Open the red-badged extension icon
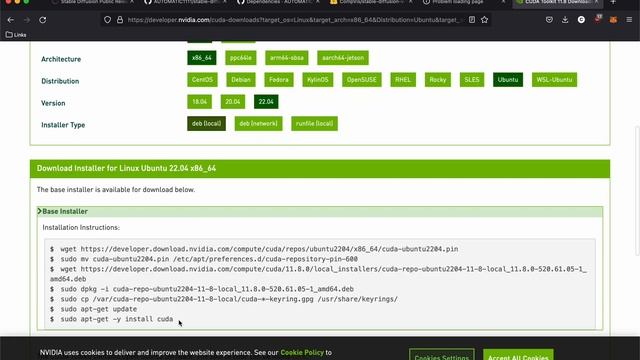 (x=598, y=19)
